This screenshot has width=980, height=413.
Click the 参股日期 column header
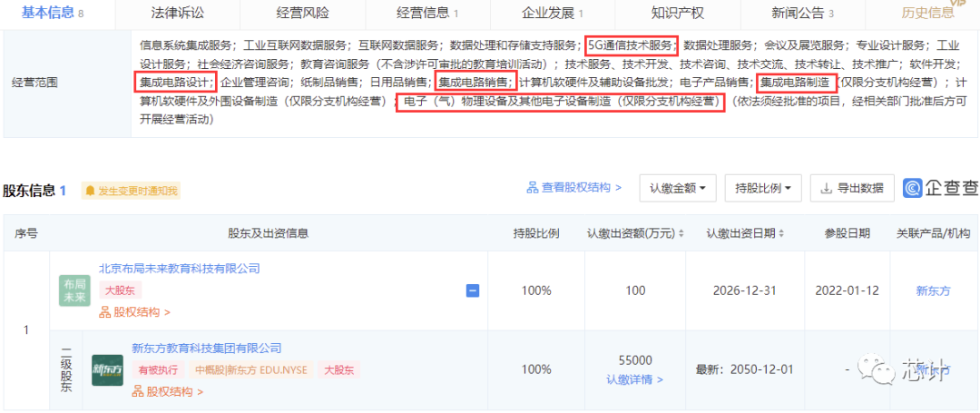[847, 233]
